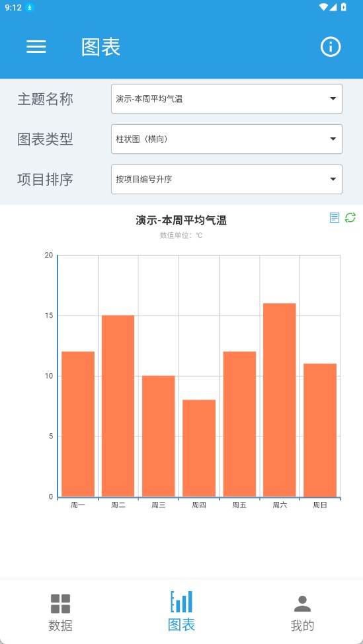Tap the battery status icon
The height and width of the screenshot is (644, 363).
click(344, 7)
